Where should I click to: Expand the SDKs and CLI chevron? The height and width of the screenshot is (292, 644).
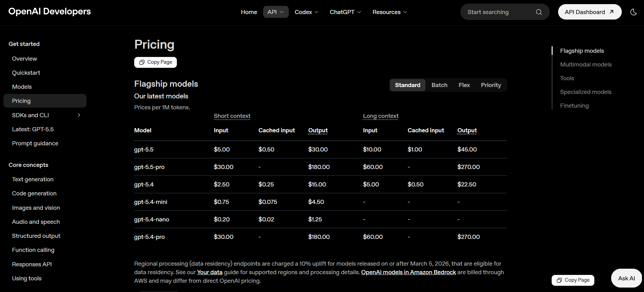pos(79,115)
